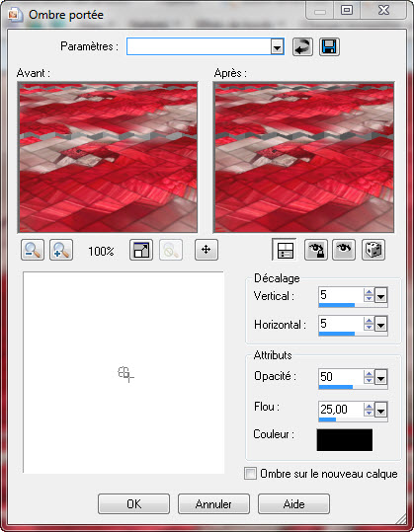Image resolution: width=414 pixels, height=532 pixels.
Task: Zoom in on the preview
Action: 61,250
